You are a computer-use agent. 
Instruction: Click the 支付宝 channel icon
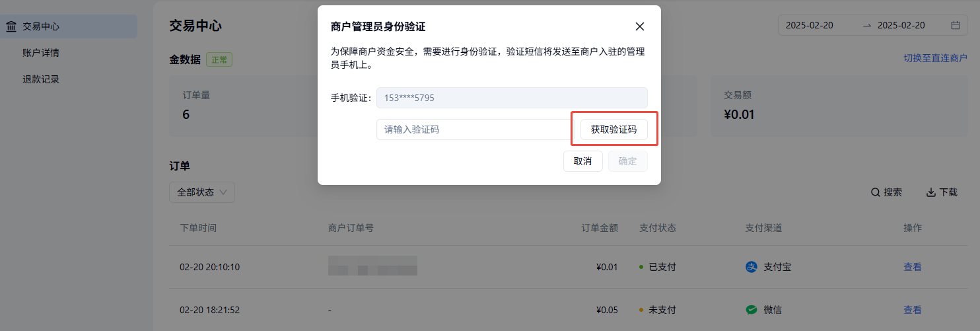[751, 268]
